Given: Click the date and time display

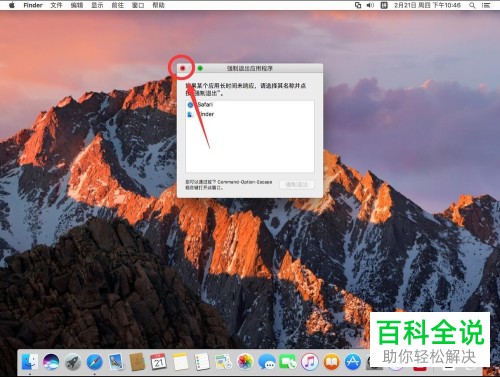Looking at the screenshot, I should [427, 5].
